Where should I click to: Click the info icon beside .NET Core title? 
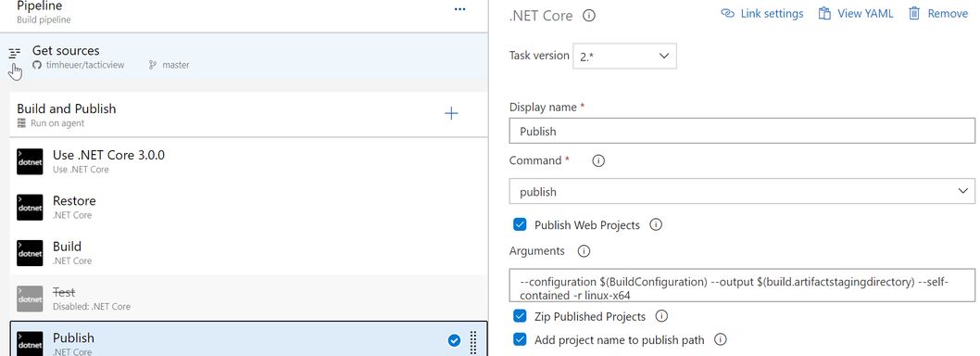click(x=589, y=16)
